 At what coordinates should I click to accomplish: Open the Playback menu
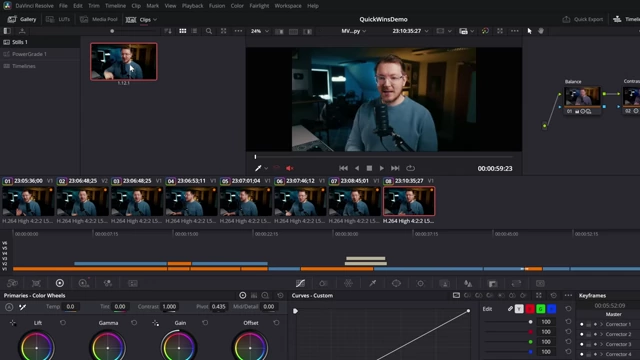tap(193, 6)
